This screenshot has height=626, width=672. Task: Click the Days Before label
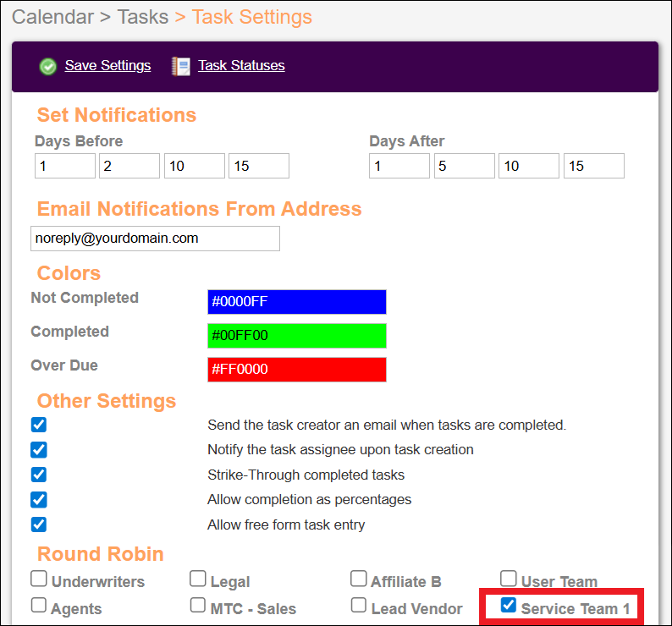79,141
